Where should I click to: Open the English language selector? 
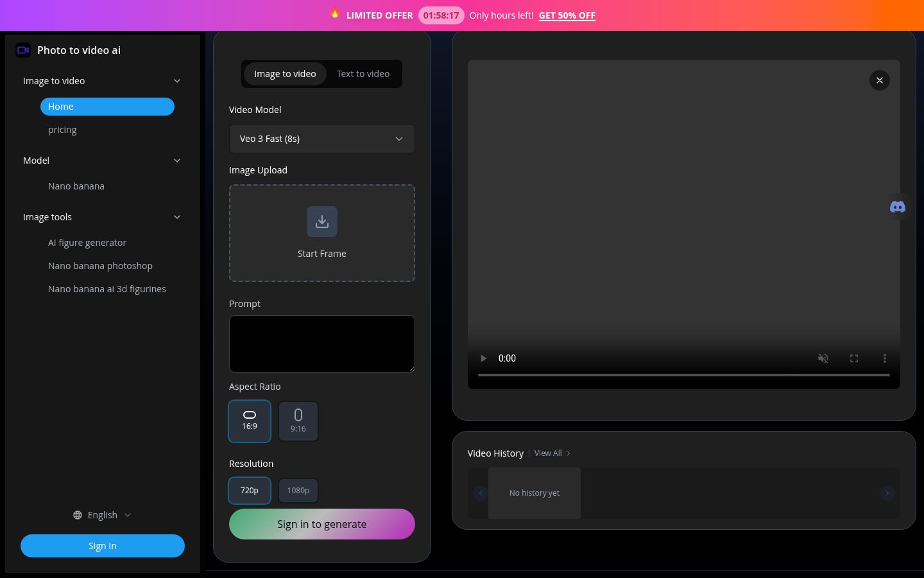[x=103, y=515]
